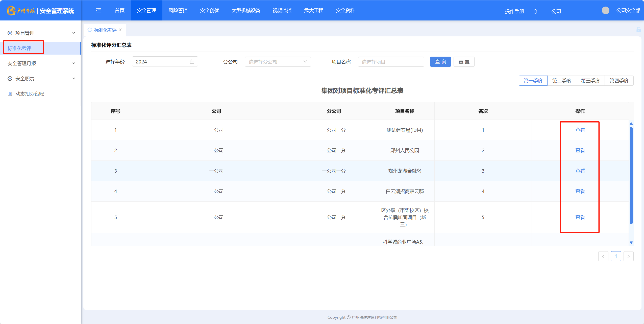Select the 第二季度 quarter option

(561, 81)
